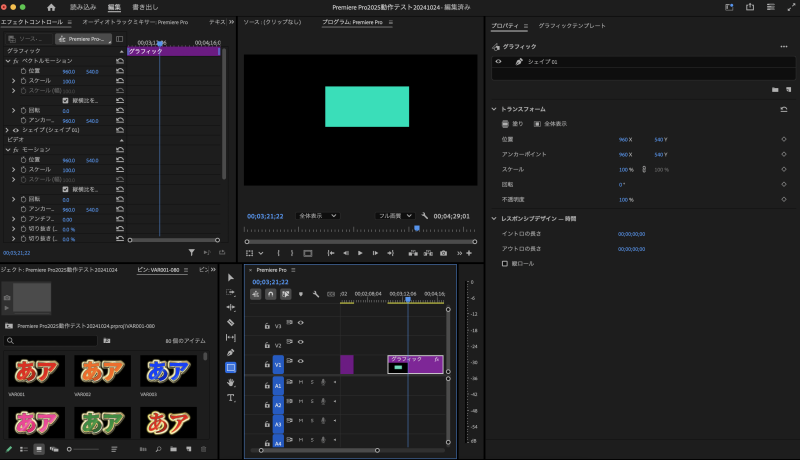Toggle Snap magnet in timeline

pyautogui.click(x=270, y=294)
